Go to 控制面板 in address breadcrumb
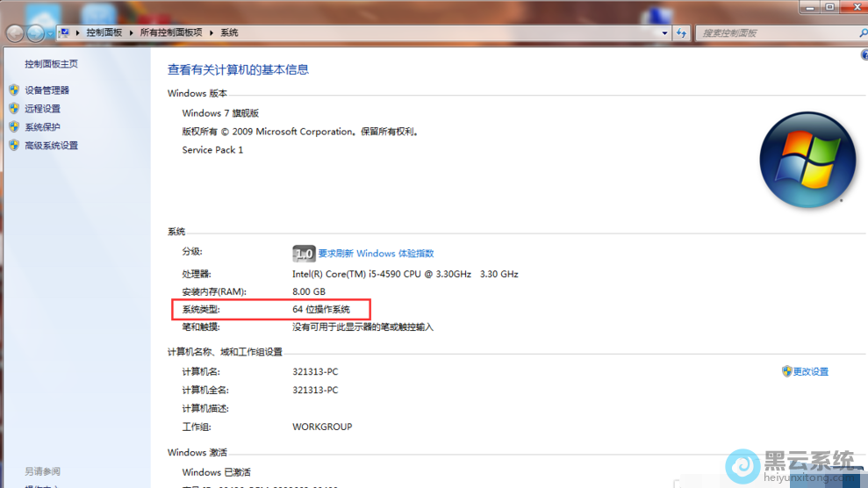The width and height of the screenshot is (868, 488). point(104,32)
